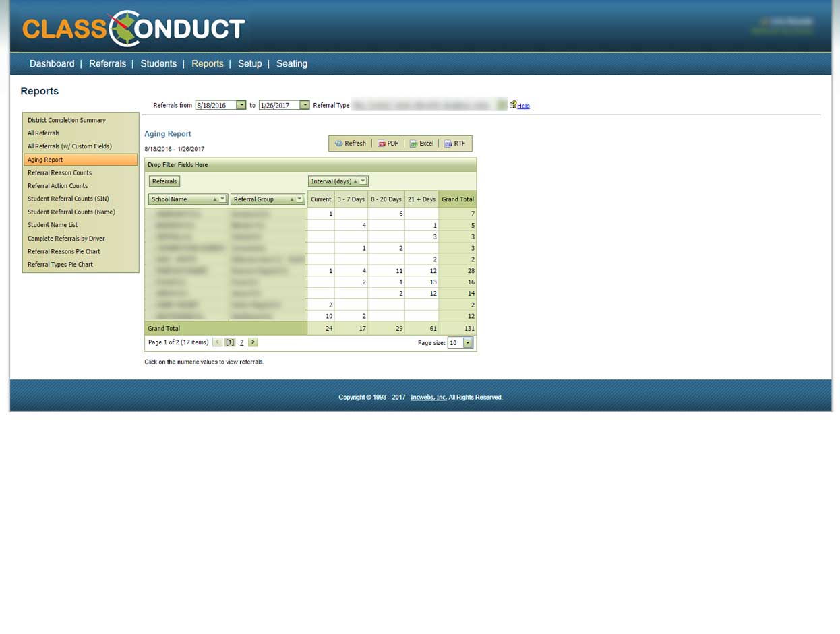Viewport: 840px width, 634px height.
Task: Open the Referrals menu
Action: click(x=107, y=63)
